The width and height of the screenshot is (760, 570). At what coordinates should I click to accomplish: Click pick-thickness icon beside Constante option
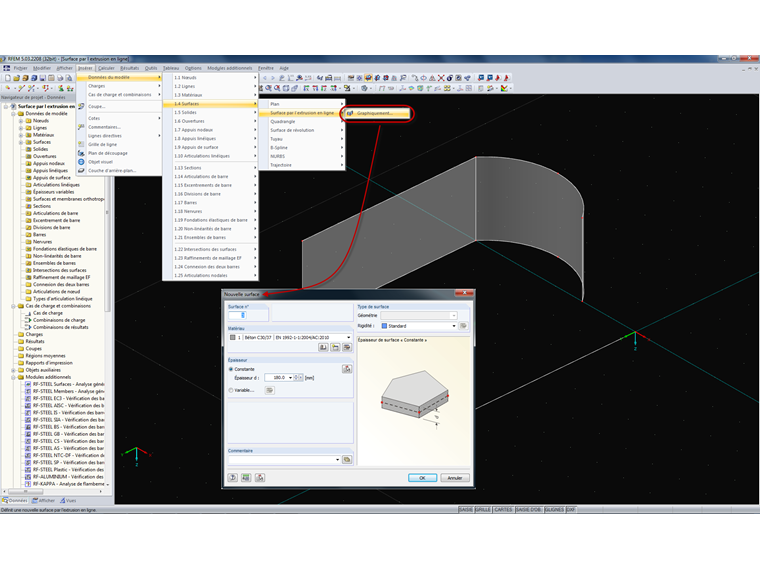[x=347, y=369]
